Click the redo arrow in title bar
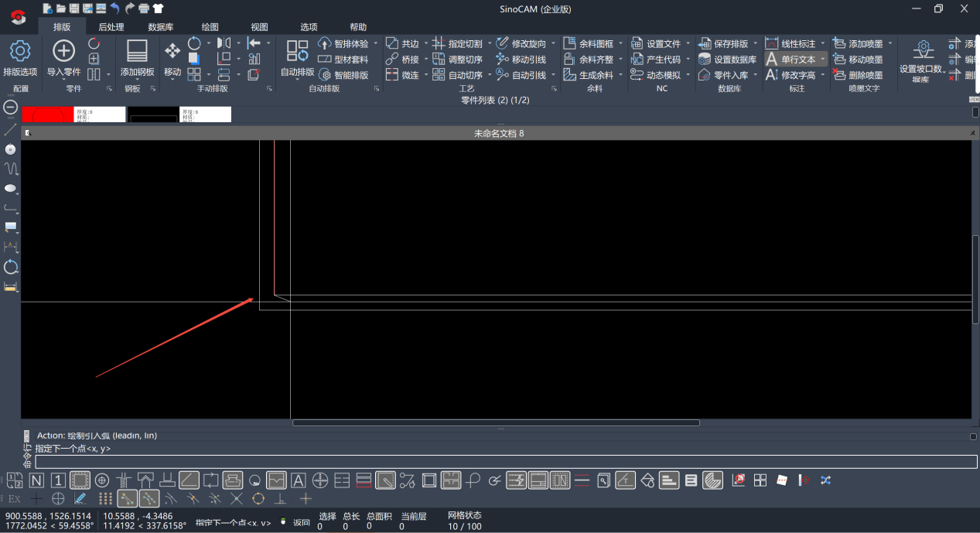 pos(130,9)
